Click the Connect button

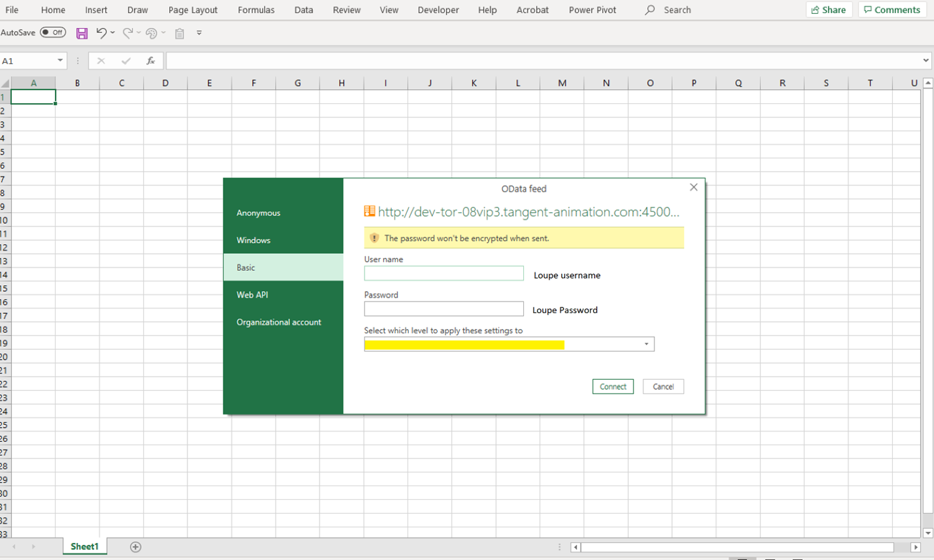[x=613, y=386]
